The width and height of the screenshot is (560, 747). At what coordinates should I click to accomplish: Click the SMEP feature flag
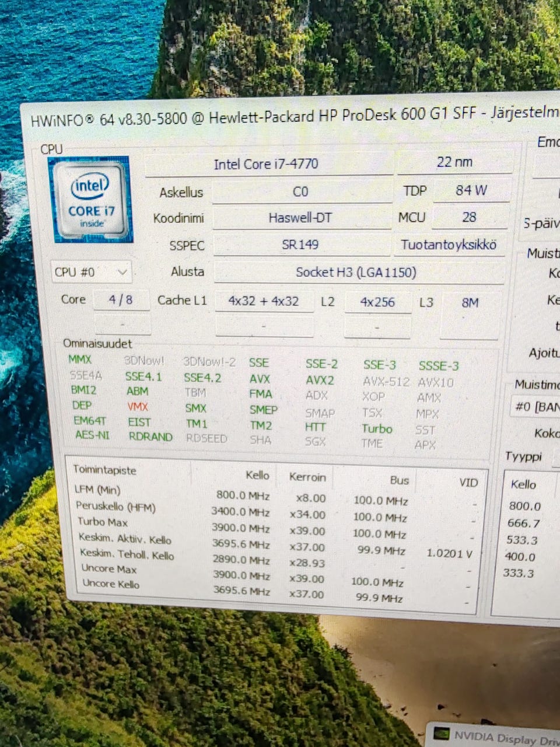point(263,410)
